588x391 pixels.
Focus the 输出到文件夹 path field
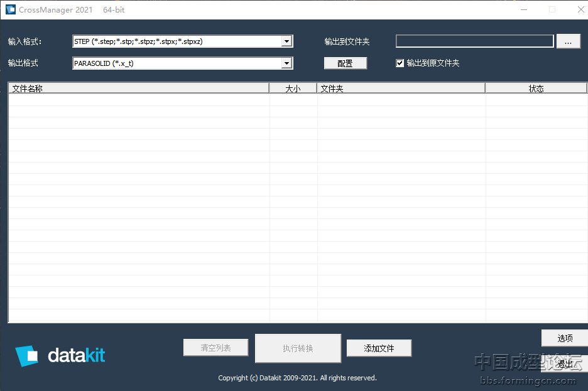point(474,41)
